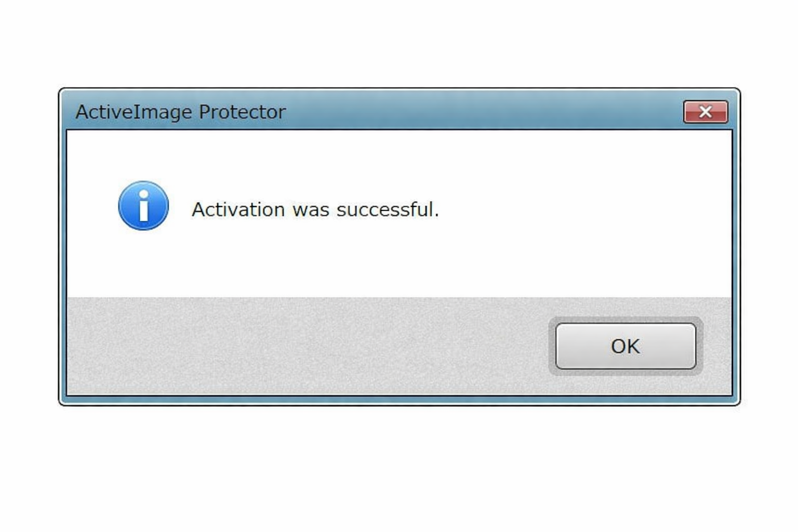Click the empty title bar area beside the close button
Image resolution: width=798 pixels, height=532 pixels.
coord(483,112)
